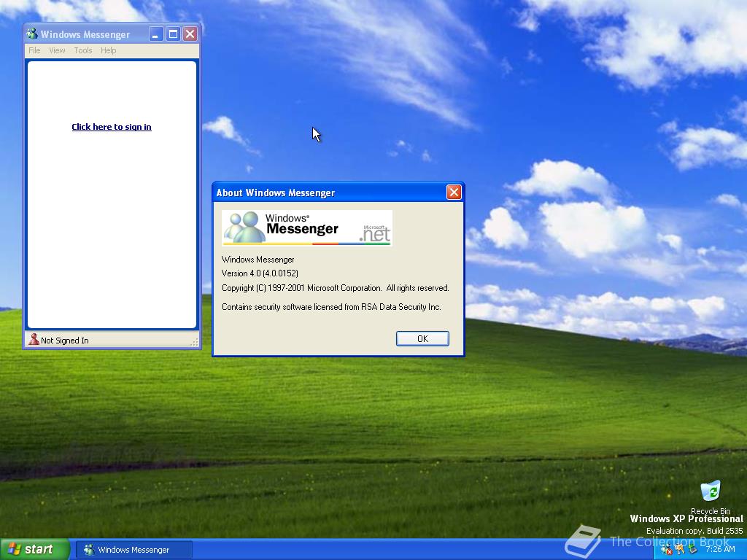
Task: Click OK in About Windows Messenger dialog
Action: click(x=422, y=338)
